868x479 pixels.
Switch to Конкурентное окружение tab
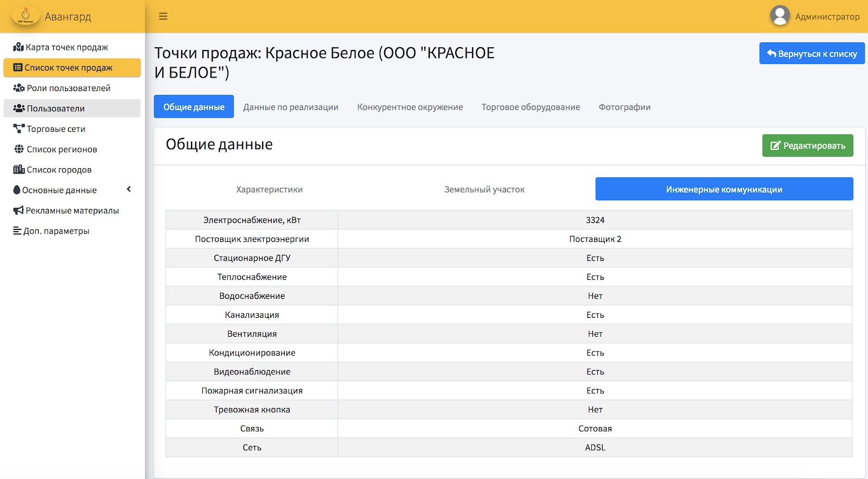coord(410,107)
